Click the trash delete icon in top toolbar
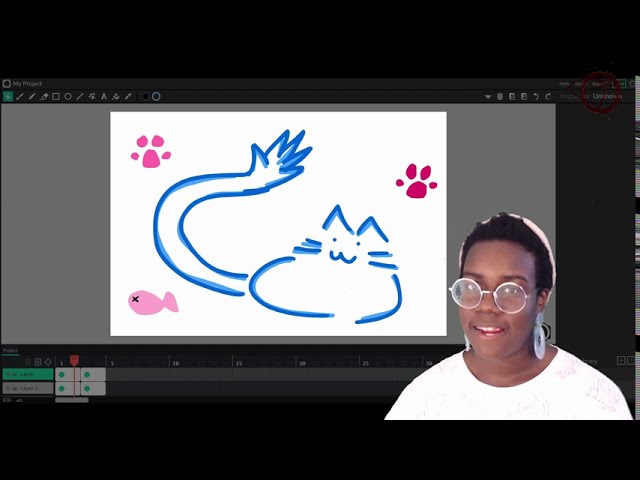This screenshot has height=480, width=640. pos(500,96)
